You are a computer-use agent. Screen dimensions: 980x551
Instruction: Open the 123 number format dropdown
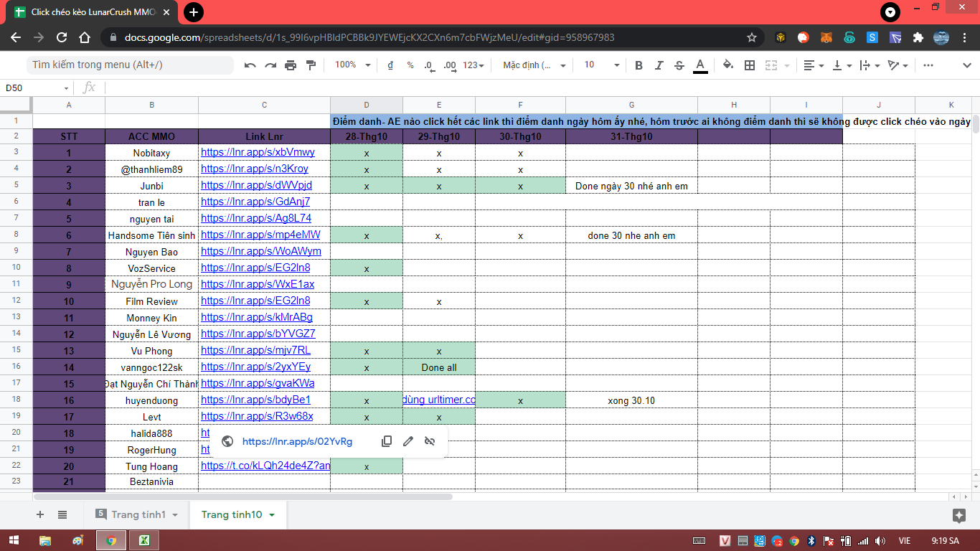coord(473,65)
